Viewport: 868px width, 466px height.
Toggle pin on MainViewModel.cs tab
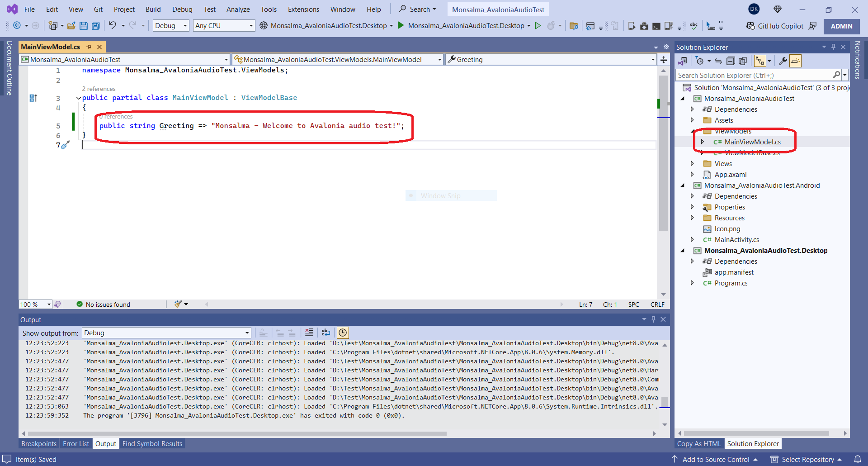[x=89, y=47]
